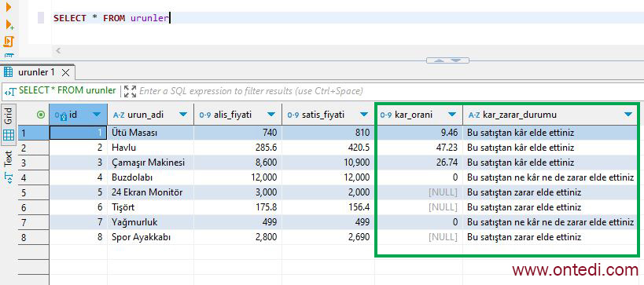
Task: Select the 'Spor Ayakkabı' cell
Action: [151, 237]
